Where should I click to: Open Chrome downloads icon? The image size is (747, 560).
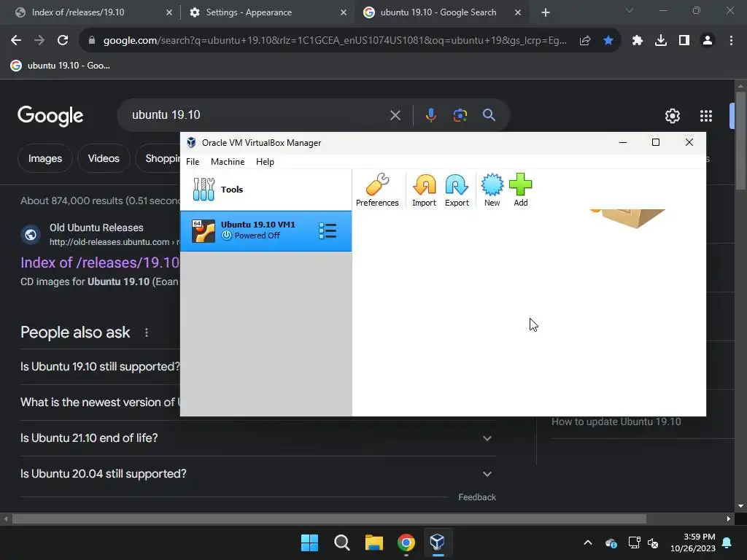point(660,41)
